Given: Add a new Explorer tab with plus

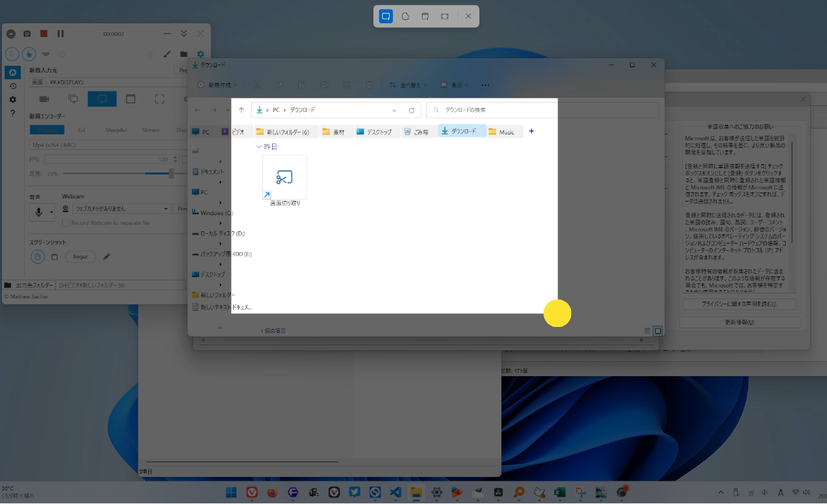Looking at the screenshot, I should (x=532, y=131).
